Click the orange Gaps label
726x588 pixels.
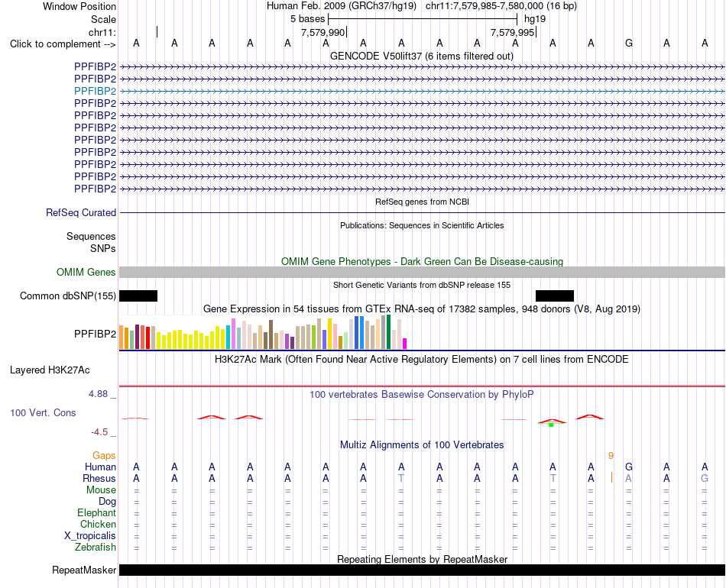[104, 456]
